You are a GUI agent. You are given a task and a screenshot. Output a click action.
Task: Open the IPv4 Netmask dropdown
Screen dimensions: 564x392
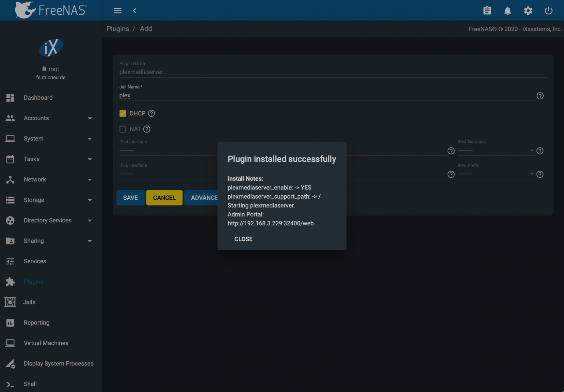pyautogui.click(x=496, y=151)
